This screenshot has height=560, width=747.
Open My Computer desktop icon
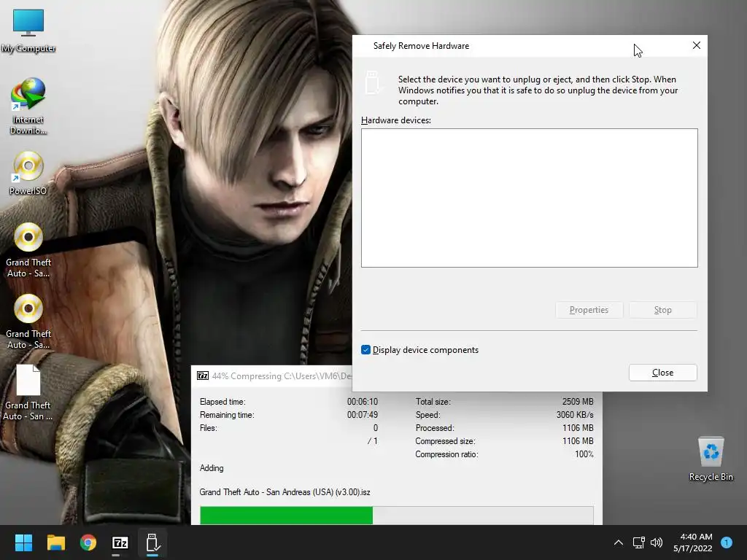point(28,29)
